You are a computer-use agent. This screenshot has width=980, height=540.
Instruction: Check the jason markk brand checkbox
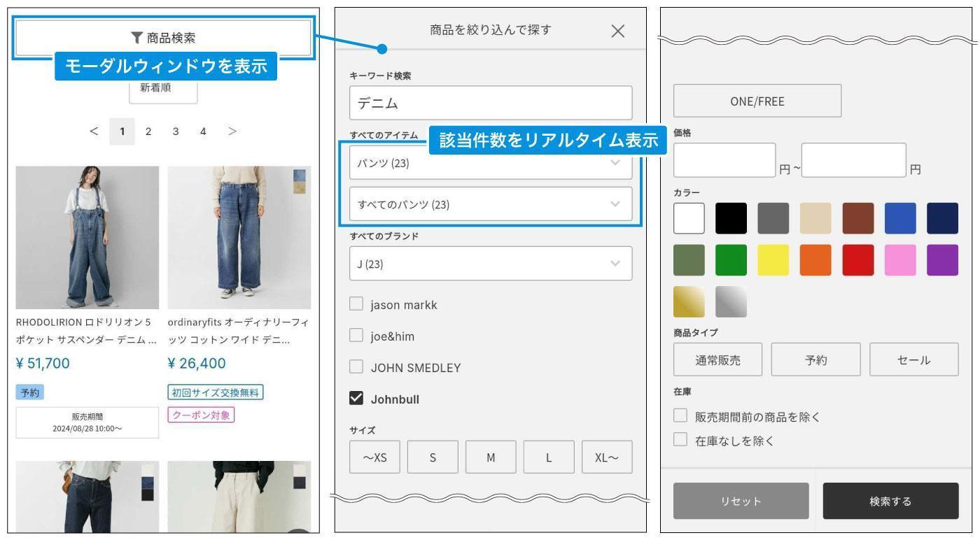(357, 305)
